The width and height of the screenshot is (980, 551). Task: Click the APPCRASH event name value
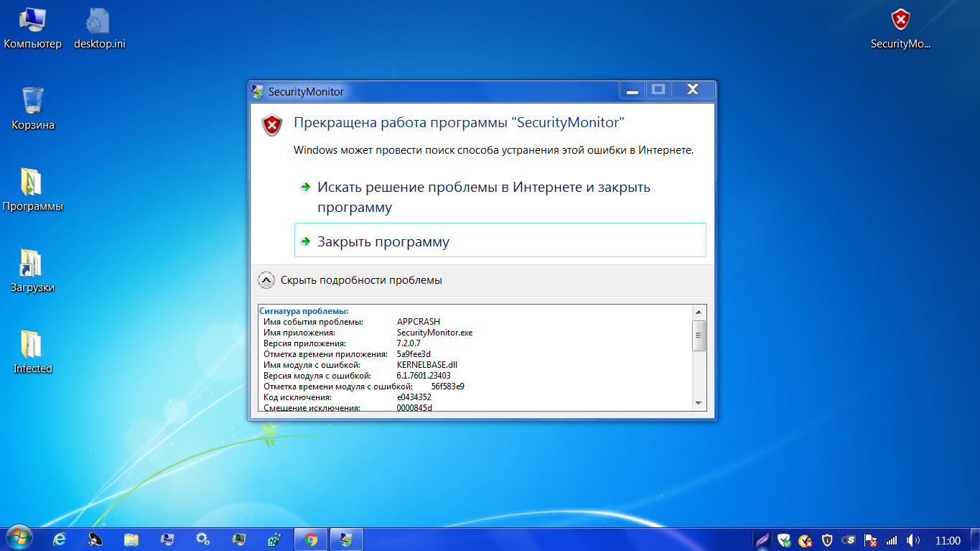419,322
